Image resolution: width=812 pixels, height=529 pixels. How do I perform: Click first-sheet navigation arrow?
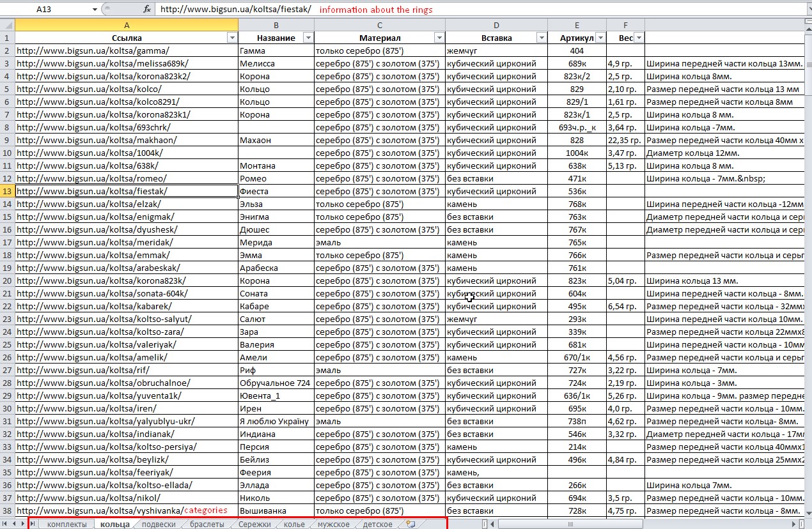pyautogui.click(x=4, y=524)
